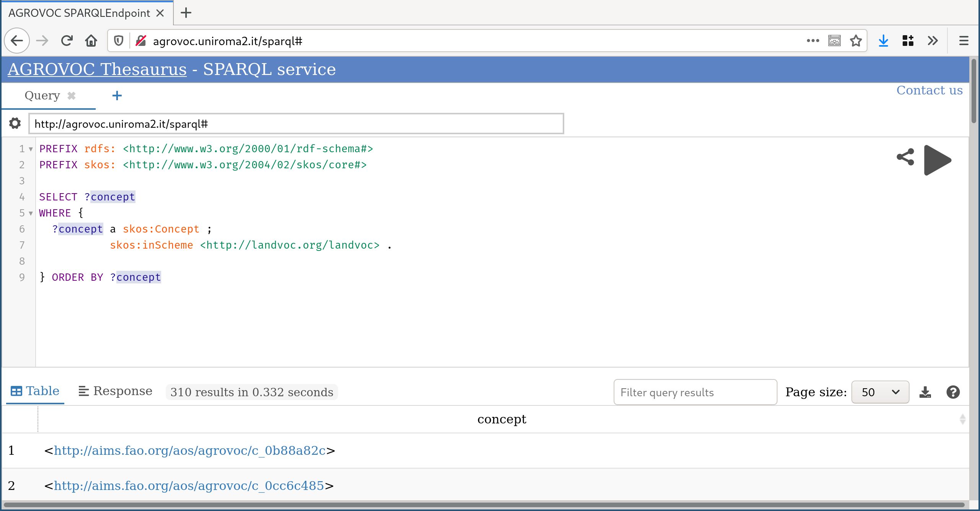
Task: Add a new query tab
Action: [117, 95]
